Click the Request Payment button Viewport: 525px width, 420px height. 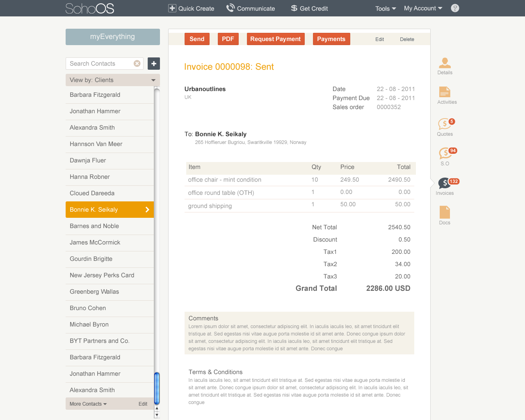pos(276,39)
